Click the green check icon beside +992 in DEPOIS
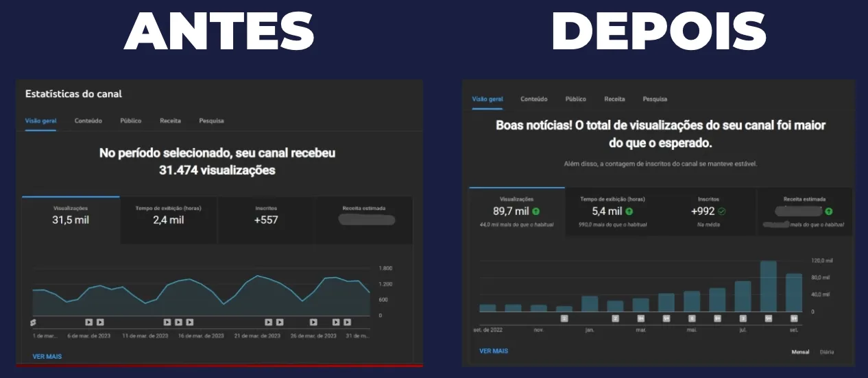868x378 pixels. [x=722, y=212]
